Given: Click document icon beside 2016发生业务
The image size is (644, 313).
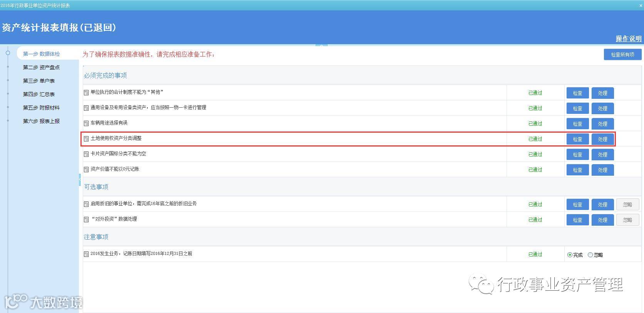Looking at the screenshot, I should (86, 254).
